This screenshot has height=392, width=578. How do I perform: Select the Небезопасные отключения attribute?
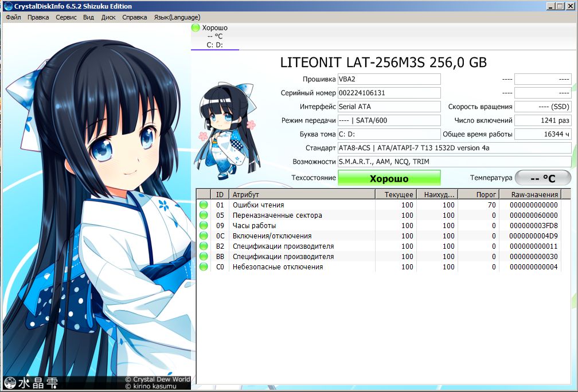click(278, 266)
